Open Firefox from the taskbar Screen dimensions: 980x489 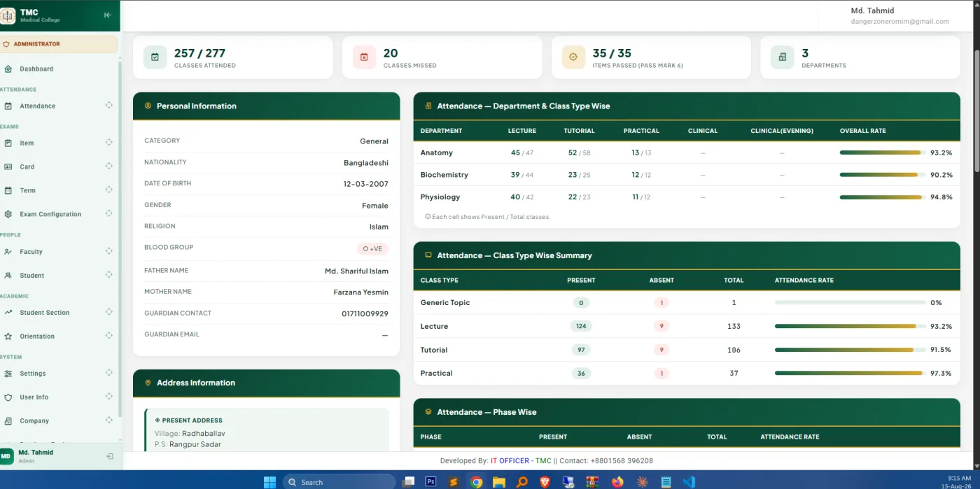click(617, 481)
